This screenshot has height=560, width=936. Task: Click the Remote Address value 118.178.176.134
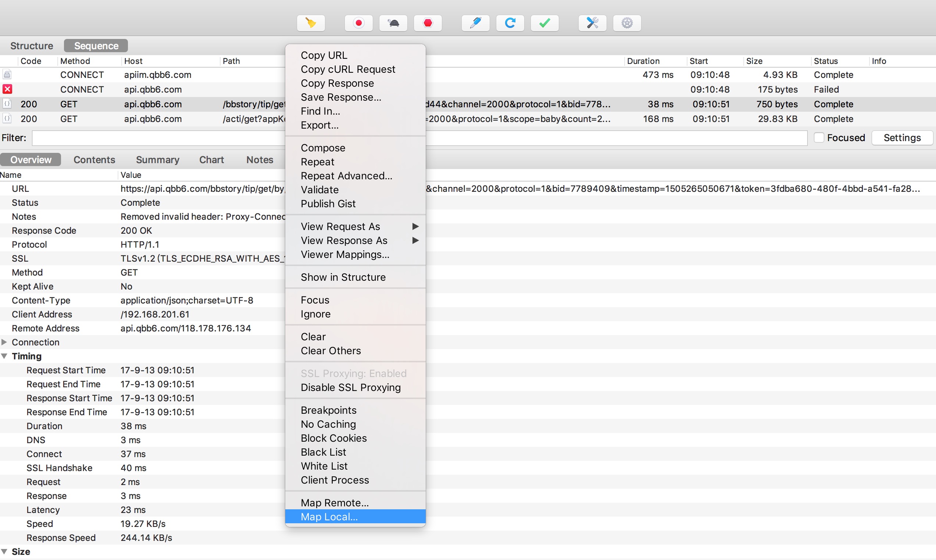186,328
